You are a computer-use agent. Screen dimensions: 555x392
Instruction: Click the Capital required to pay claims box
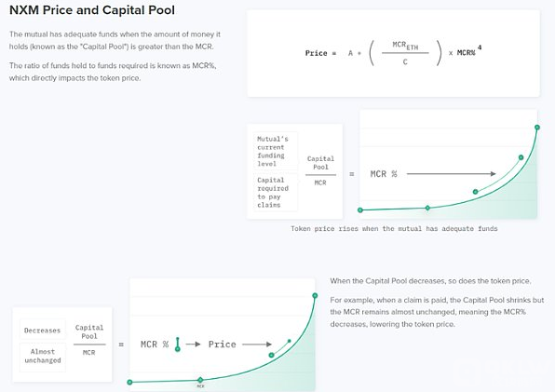276,192
